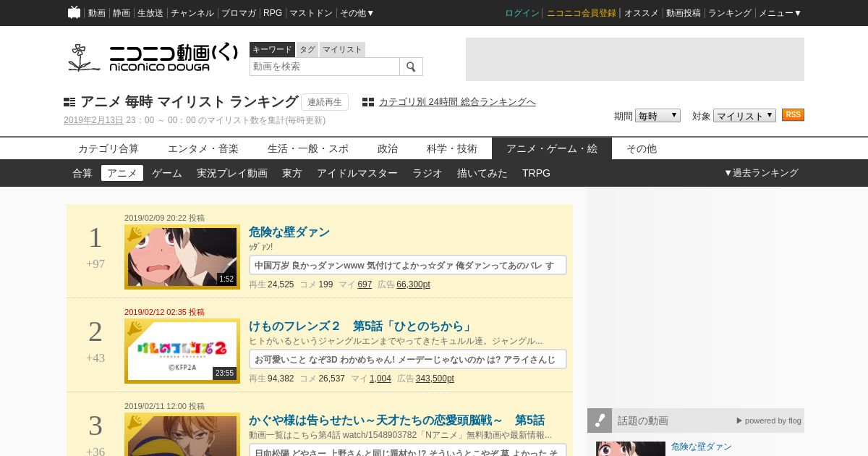Open ランキング in top bar
This screenshot has width=868, height=456.
click(x=730, y=13)
